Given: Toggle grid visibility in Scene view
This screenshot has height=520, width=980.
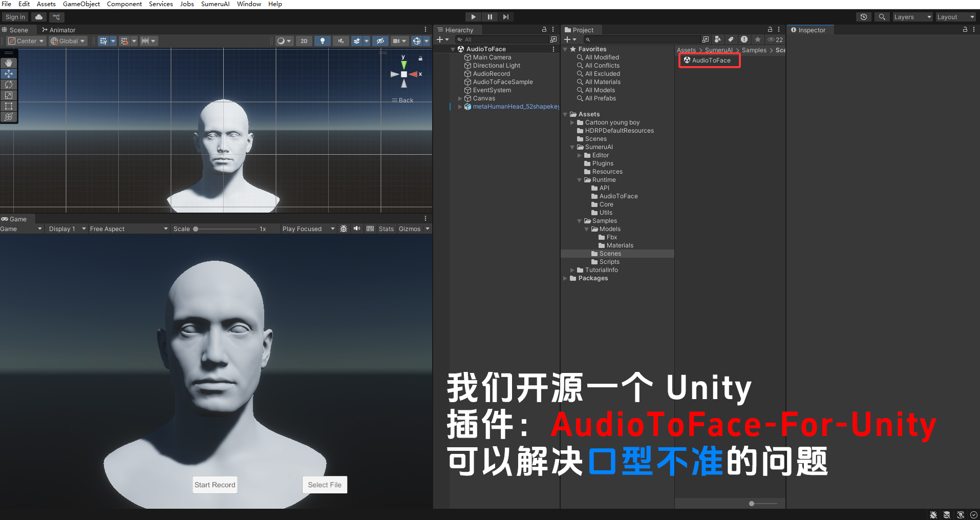Looking at the screenshot, I should pyautogui.click(x=103, y=41).
